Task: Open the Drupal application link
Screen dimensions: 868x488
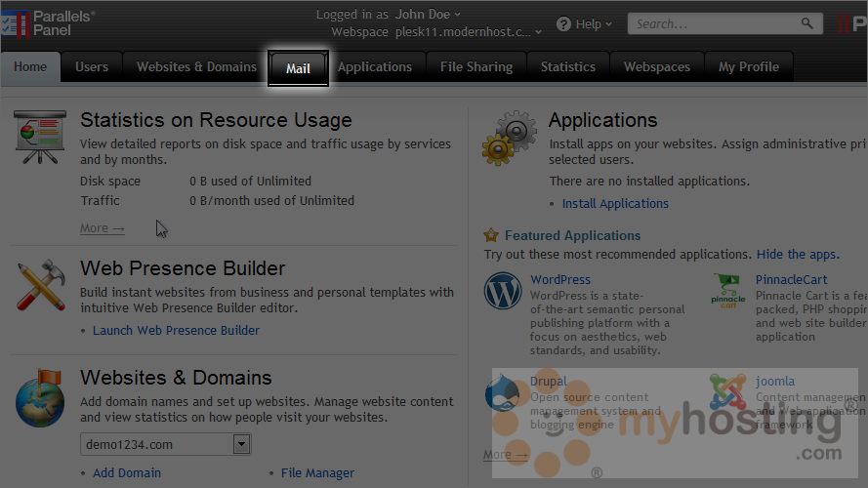Action: click(549, 382)
